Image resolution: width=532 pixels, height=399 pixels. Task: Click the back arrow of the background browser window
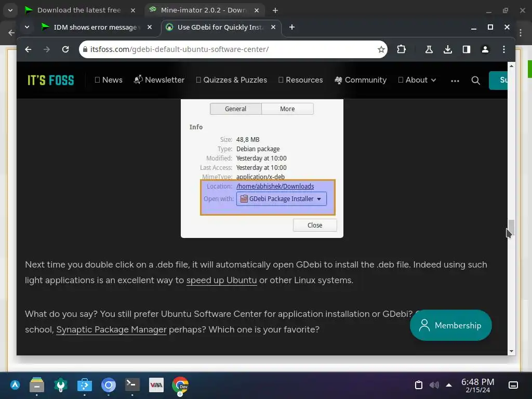[11, 33]
